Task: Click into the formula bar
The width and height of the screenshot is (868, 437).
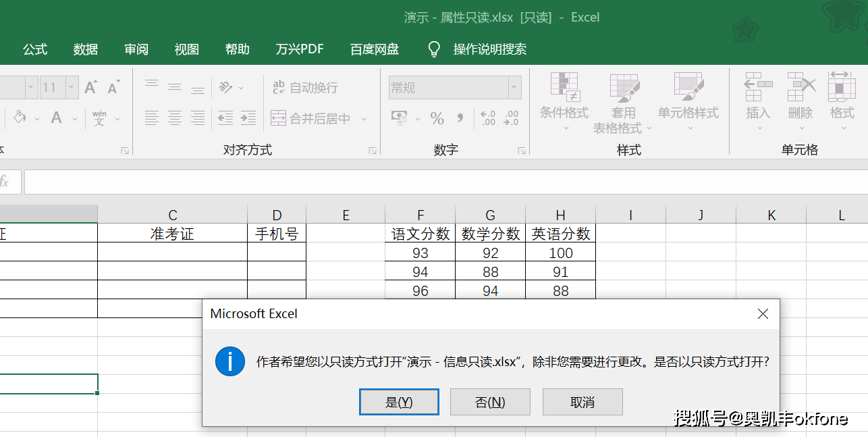Action: tap(445, 182)
